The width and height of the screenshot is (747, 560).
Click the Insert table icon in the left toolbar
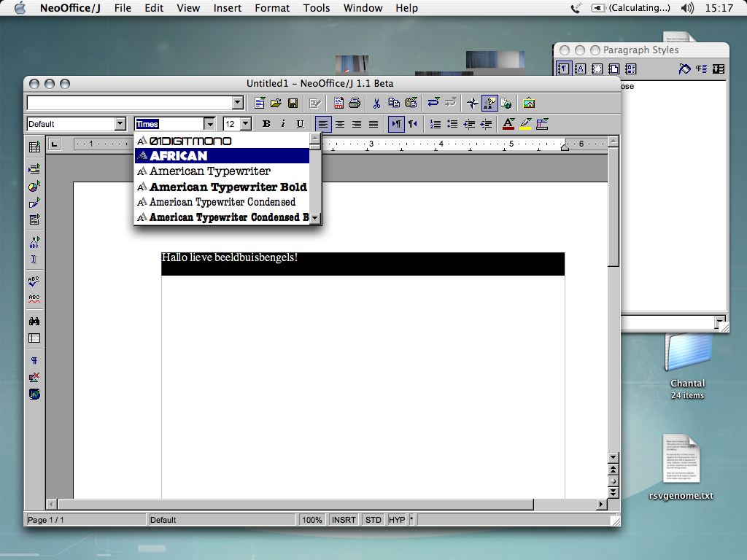click(x=34, y=147)
